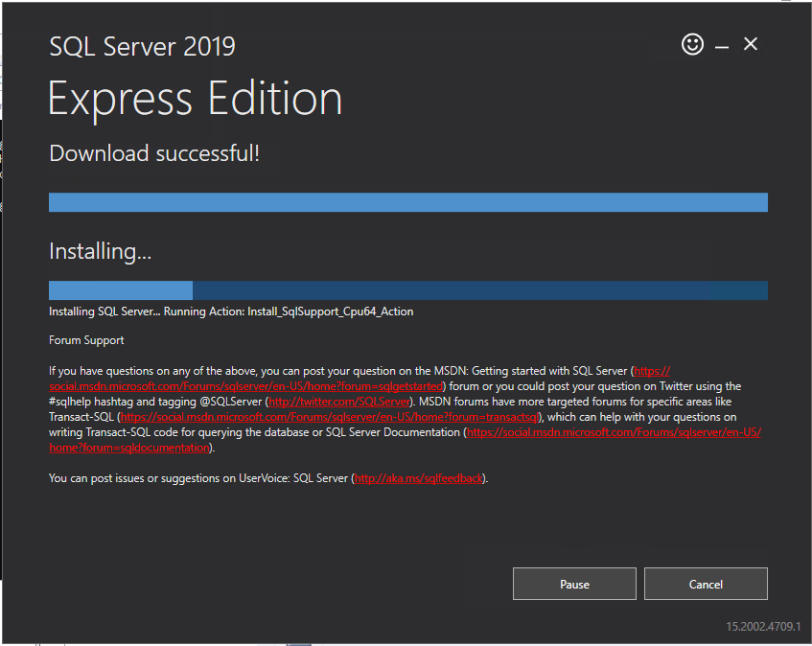Screen dimensions: 812x646
Task: Click the Download successful! message
Action: click(154, 153)
